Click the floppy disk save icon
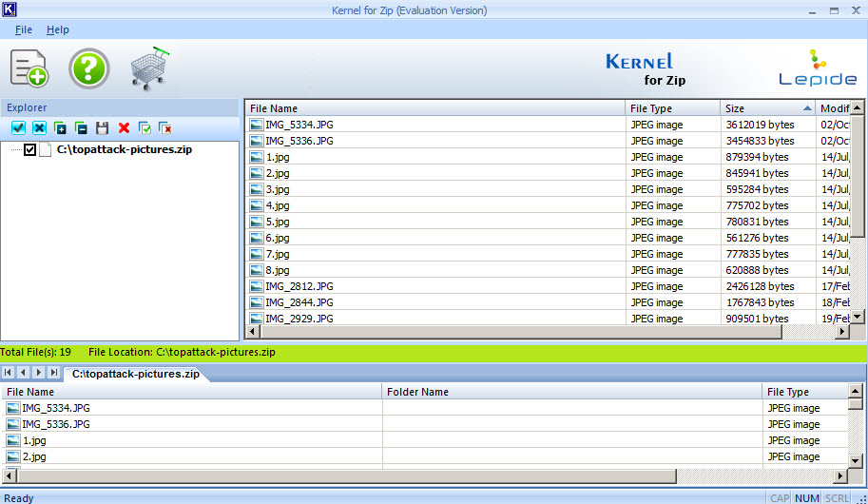This screenshot has width=868, height=504. pyautogui.click(x=102, y=128)
